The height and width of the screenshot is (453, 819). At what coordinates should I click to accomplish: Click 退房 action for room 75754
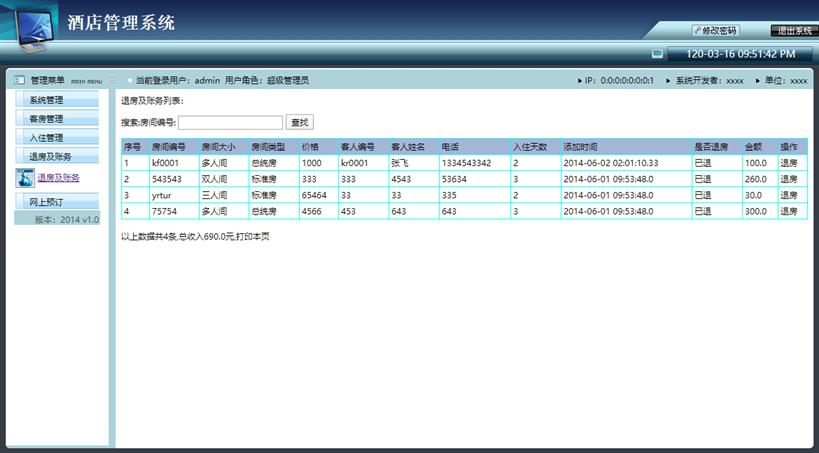coord(789,211)
